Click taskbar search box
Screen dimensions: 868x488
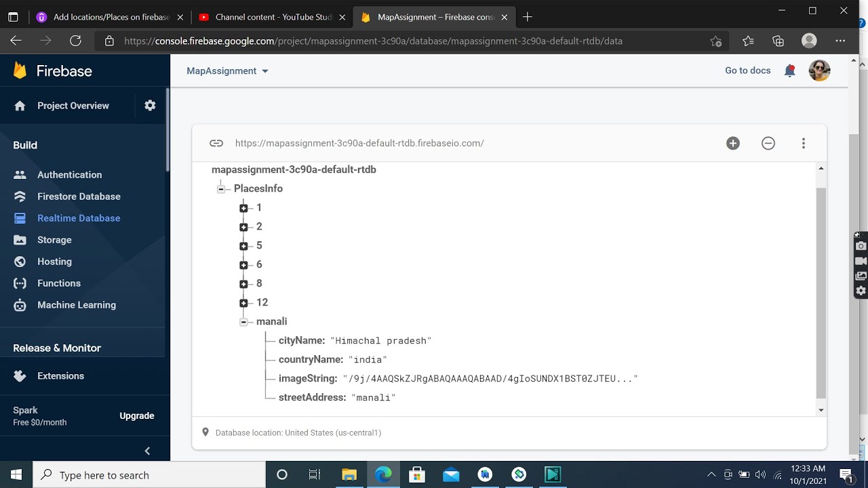(x=149, y=474)
